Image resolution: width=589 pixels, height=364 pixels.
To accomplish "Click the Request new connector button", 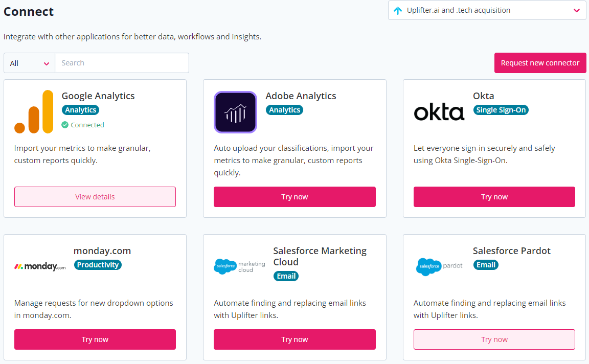I will 540,63.
